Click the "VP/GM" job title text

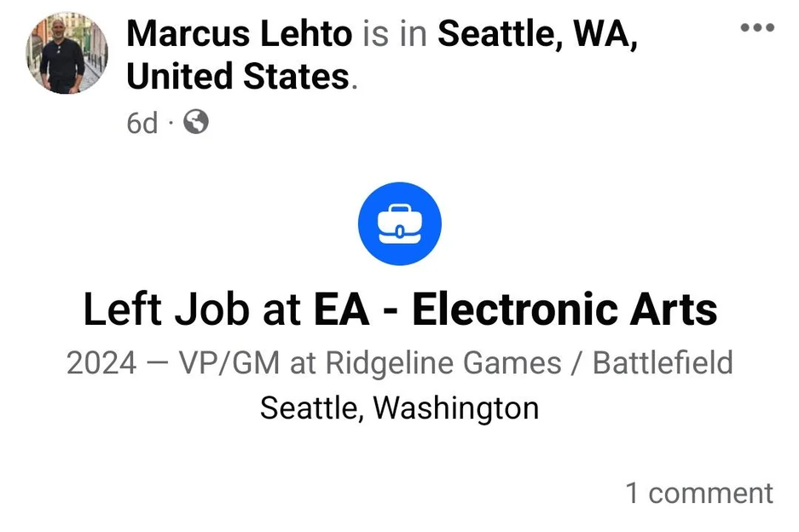[x=231, y=363]
